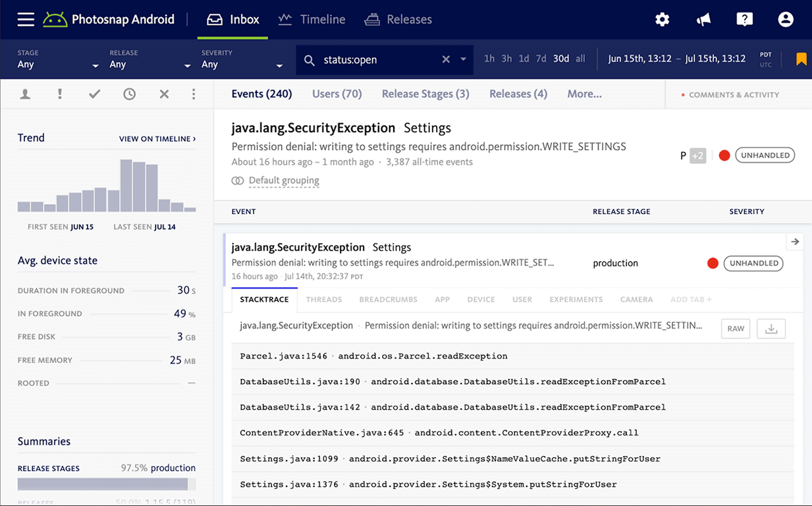Open the help question mark icon
Image resolution: width=812 pixels, height=506 pixels.
coord(744,20)
